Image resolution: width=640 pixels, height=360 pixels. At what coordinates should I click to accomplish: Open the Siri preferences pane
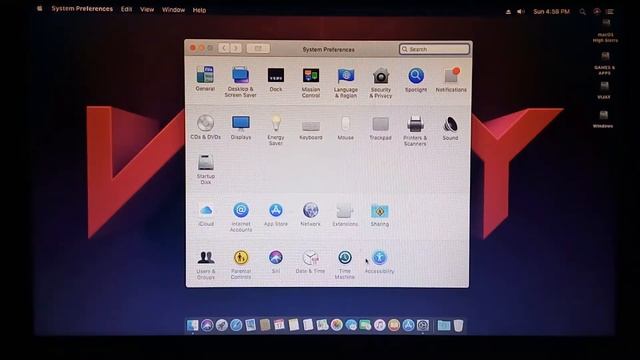tap(276, 262)
